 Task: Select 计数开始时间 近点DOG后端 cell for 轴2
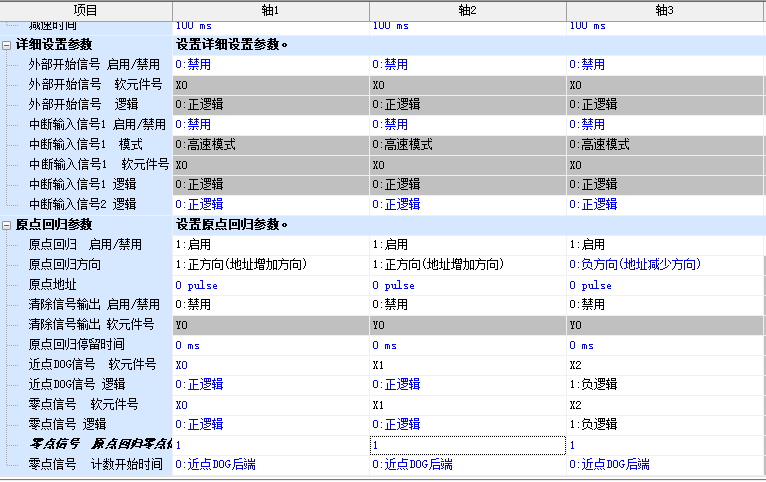(x=468, y=465)
